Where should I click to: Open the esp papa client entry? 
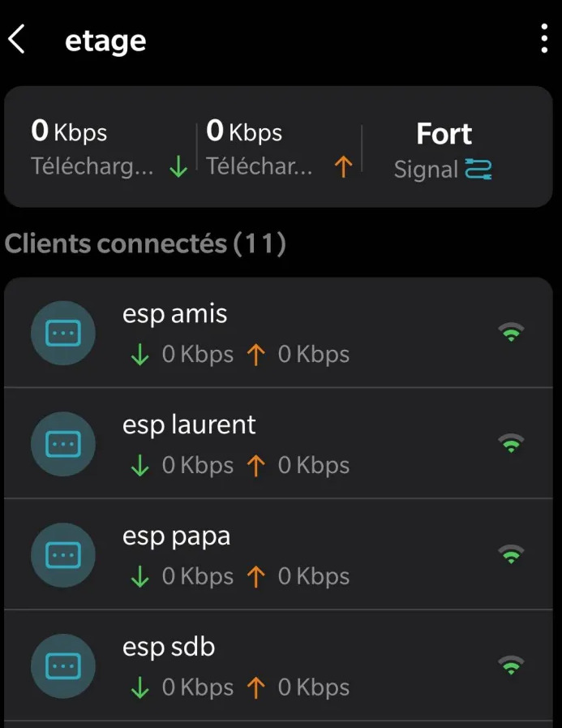(278, 554)
